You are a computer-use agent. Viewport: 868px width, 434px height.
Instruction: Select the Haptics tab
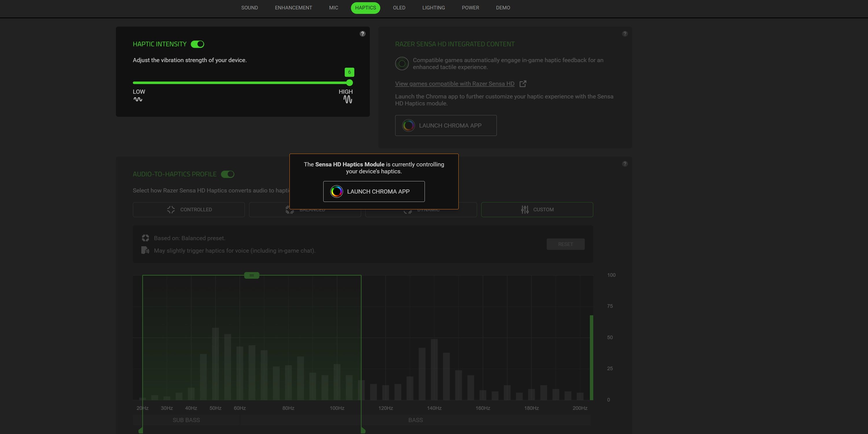pos(365,8)
